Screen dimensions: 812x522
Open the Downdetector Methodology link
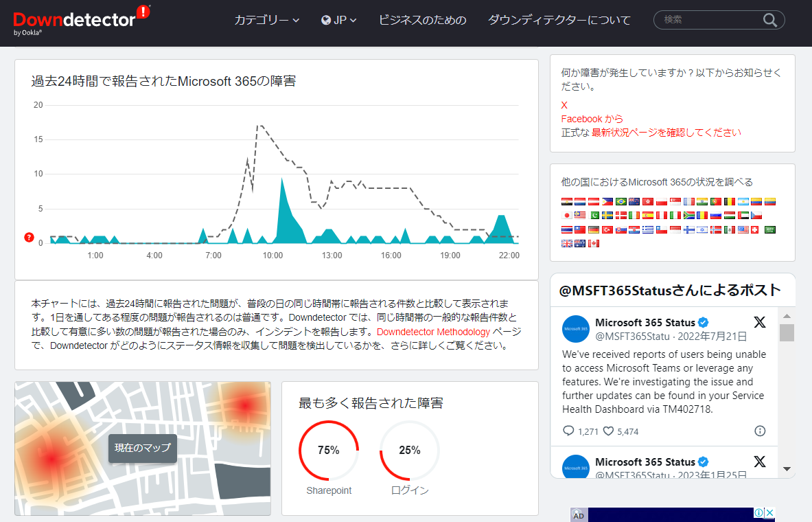(433, 332)
